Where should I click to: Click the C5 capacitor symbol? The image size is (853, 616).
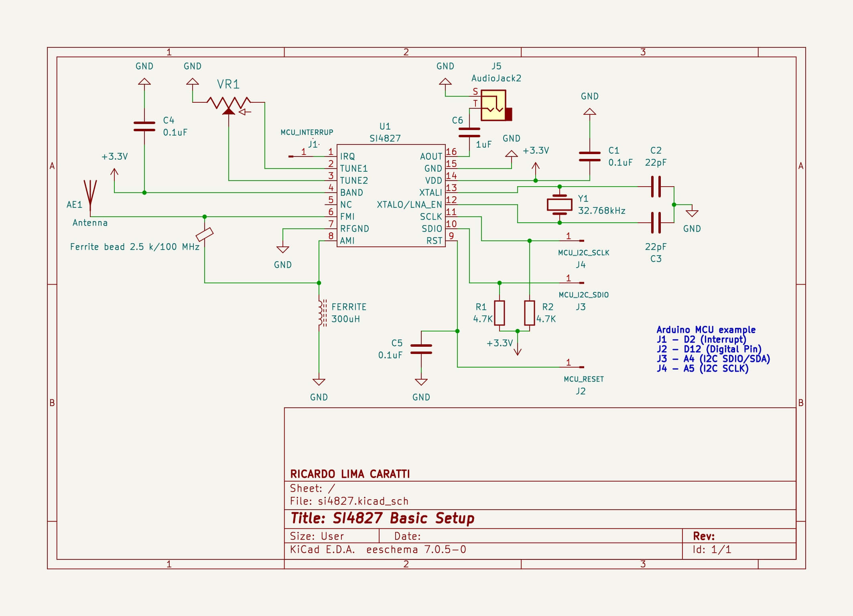coord(421,349)
